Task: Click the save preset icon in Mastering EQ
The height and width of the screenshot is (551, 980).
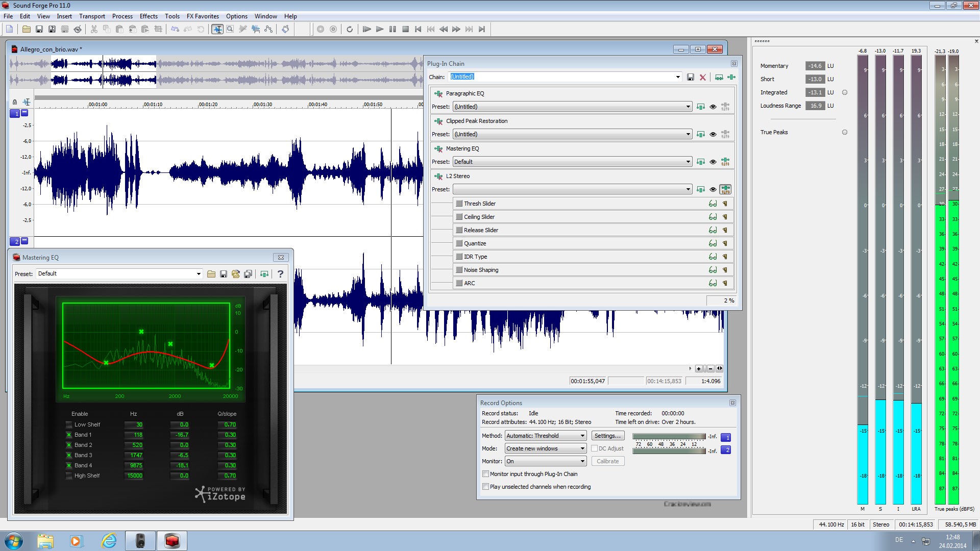Action: point(223,273)
